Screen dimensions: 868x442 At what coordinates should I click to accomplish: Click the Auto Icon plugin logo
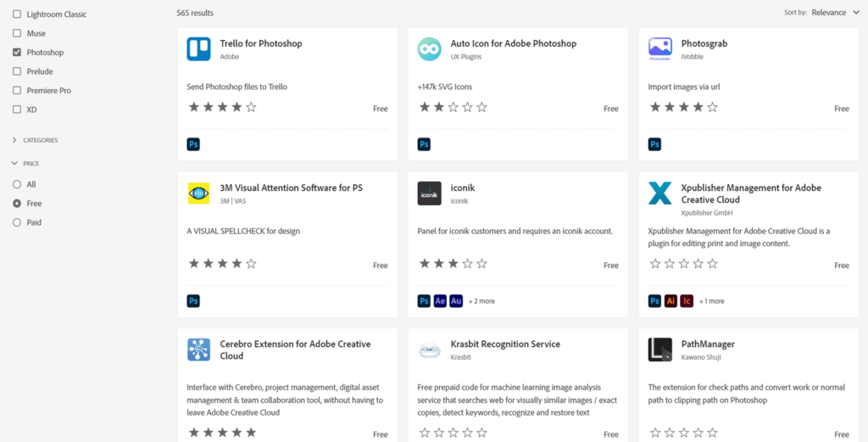(x=430, y=49)
